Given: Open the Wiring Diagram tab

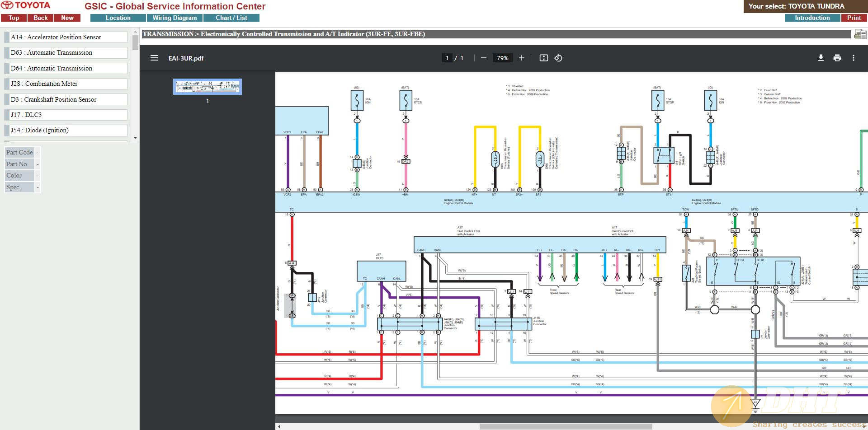Looking at the screenshot, I should pos(175,18).
